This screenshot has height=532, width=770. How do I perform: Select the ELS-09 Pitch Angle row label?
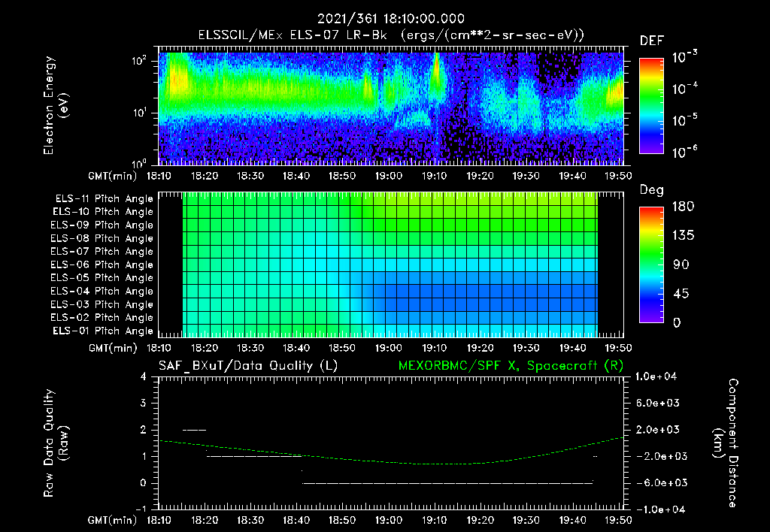coord(102,225)
